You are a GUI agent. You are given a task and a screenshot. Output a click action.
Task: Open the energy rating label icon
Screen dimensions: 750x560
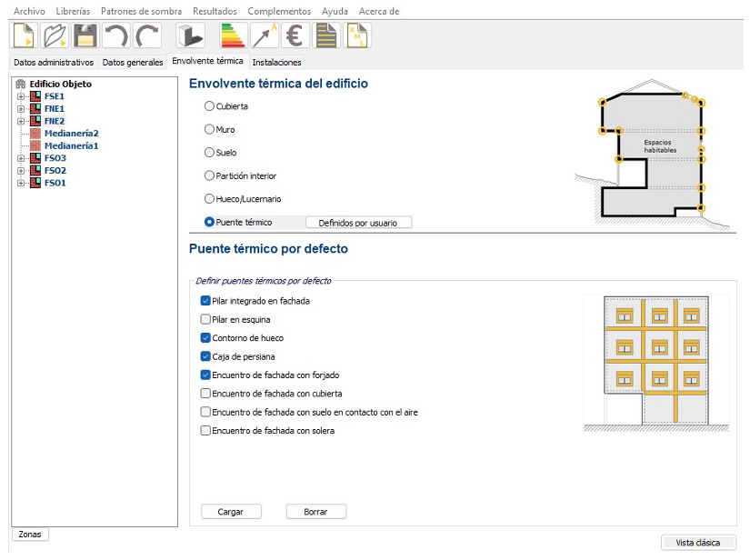[x=234, y=36]
